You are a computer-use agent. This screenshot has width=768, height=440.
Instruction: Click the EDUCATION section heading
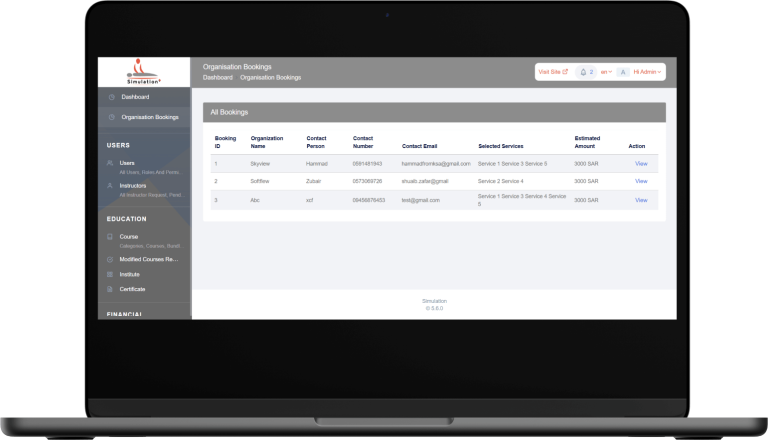(126, 219)
